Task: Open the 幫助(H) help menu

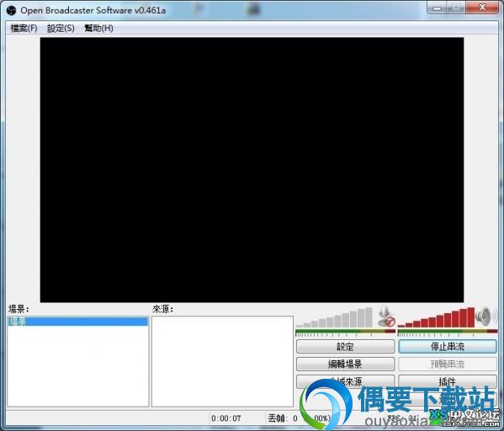Action: [x=98, y=29]
